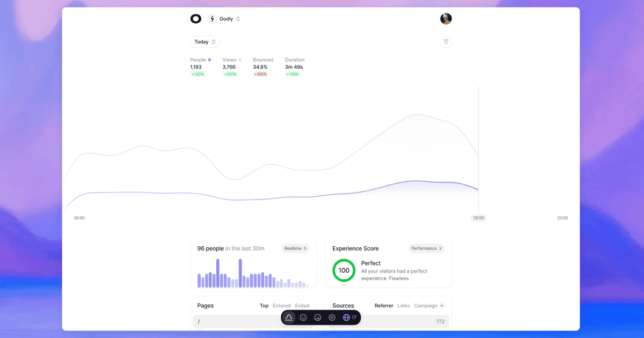Image resolution: width=644 pixels, height=338 pixels.
Task: Click the globe icon showing 17
Action: coord(349,318)
